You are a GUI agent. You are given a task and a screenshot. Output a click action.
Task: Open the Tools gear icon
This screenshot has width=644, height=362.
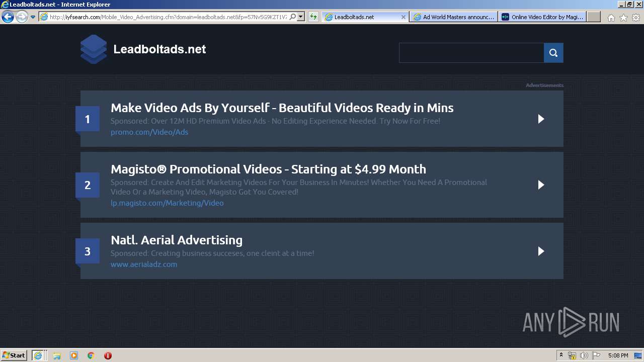(636, 18)
